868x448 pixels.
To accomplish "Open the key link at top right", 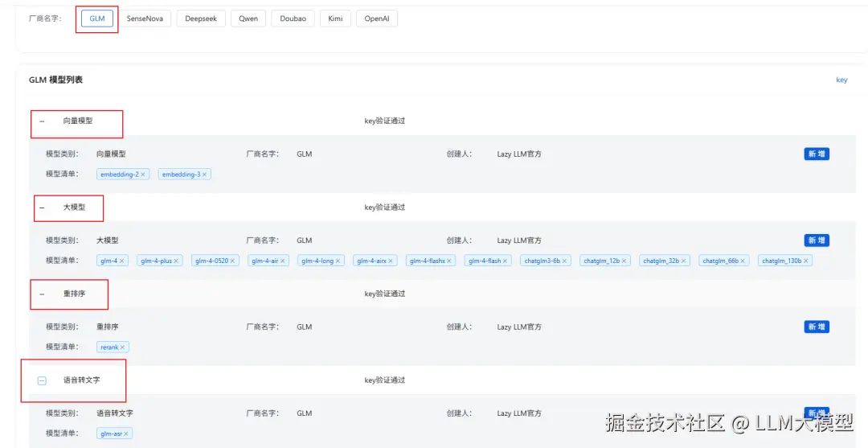I will point(841,80).
